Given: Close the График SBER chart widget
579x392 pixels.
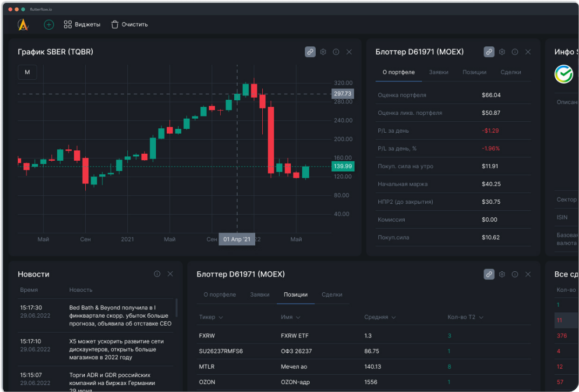Looking at the screenshot, I should pos(349,52).
